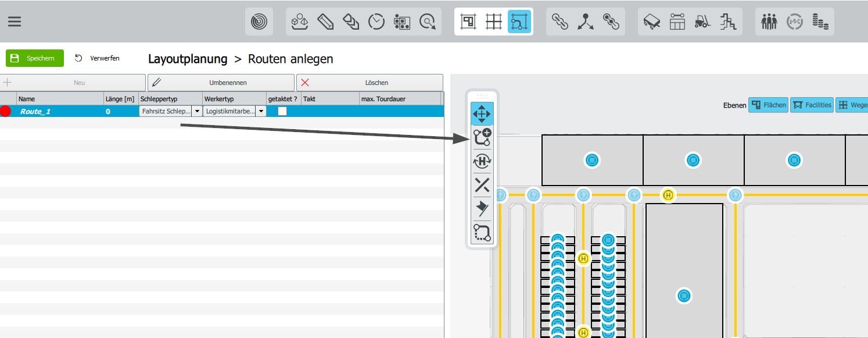The height and width of the screenshot is (338, 868).
Task: Select the pan/move arrows tool
Action: coord(482,113)
